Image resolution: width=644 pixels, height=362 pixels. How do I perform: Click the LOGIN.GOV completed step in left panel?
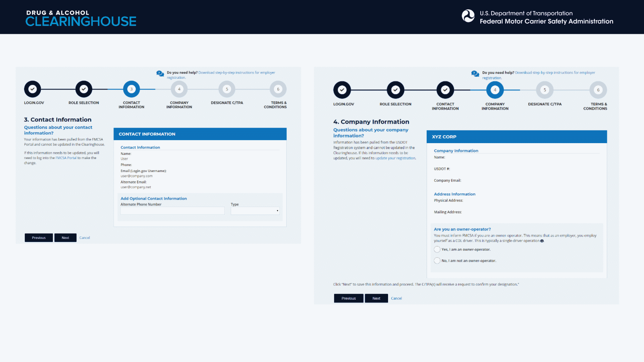click(x=33, y=89)
